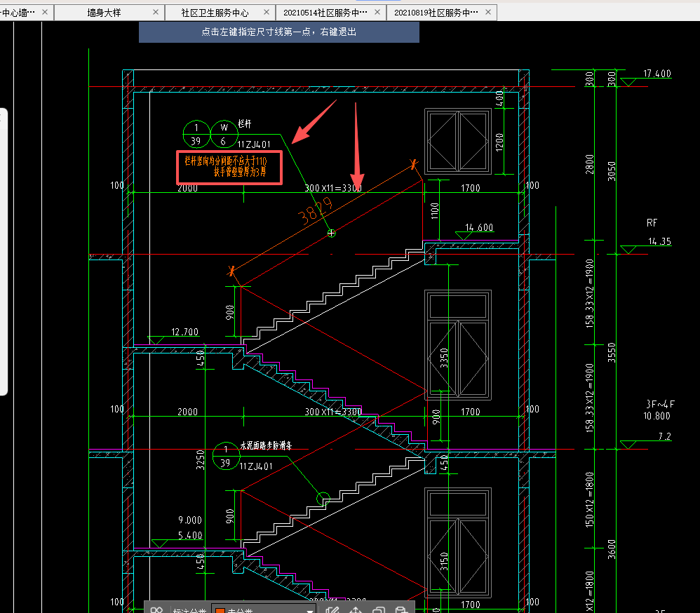Close the 20210819社区服务中… tab
This screenshot has height=613, width=700.
tap(488, 12)
